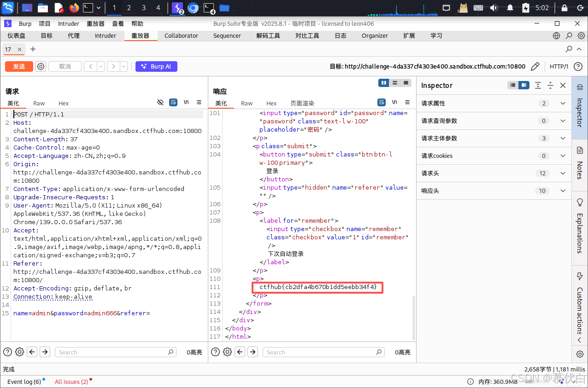Open the history-back dropdown arrow
588x388 pixels.
100,66
